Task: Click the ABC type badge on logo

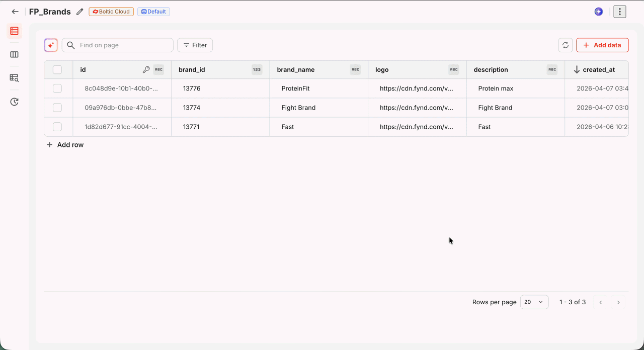Action: 454,70
